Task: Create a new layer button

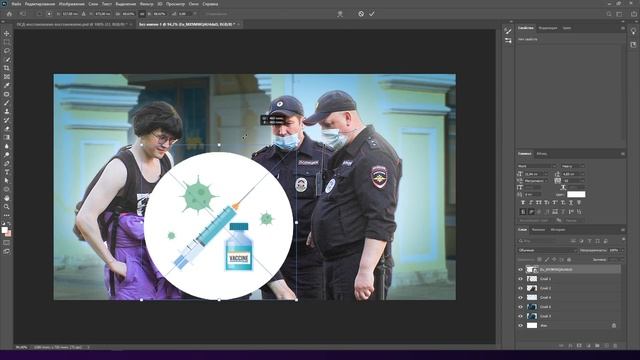Action: click(x=606, y=346)
